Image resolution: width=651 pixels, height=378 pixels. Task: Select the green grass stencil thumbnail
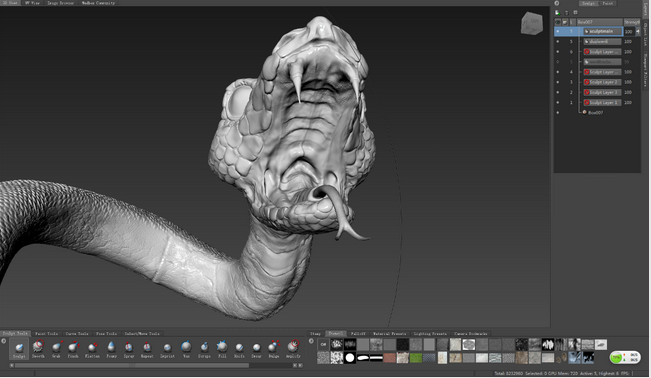(x=416, y=358)
